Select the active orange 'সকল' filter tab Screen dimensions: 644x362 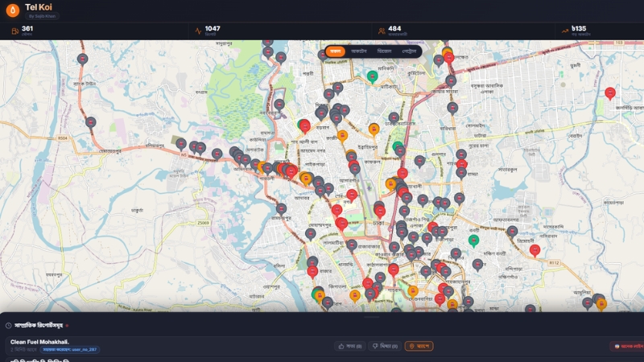point(336,51)
